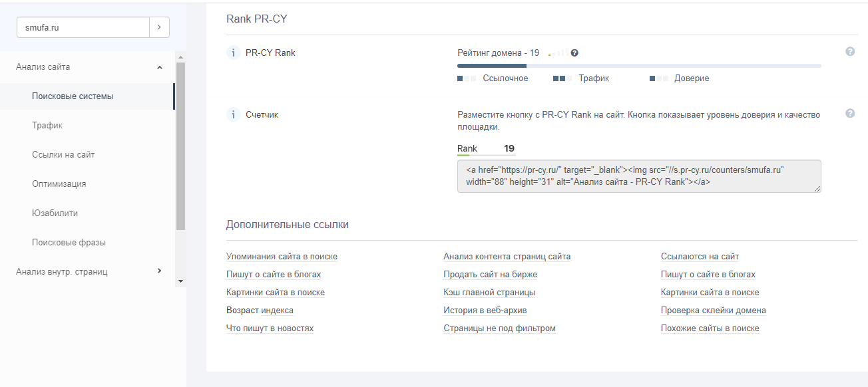868x387 pixels.
Task: Select Поисковые системы in the sidebar
Action: (x=73, y=96)
